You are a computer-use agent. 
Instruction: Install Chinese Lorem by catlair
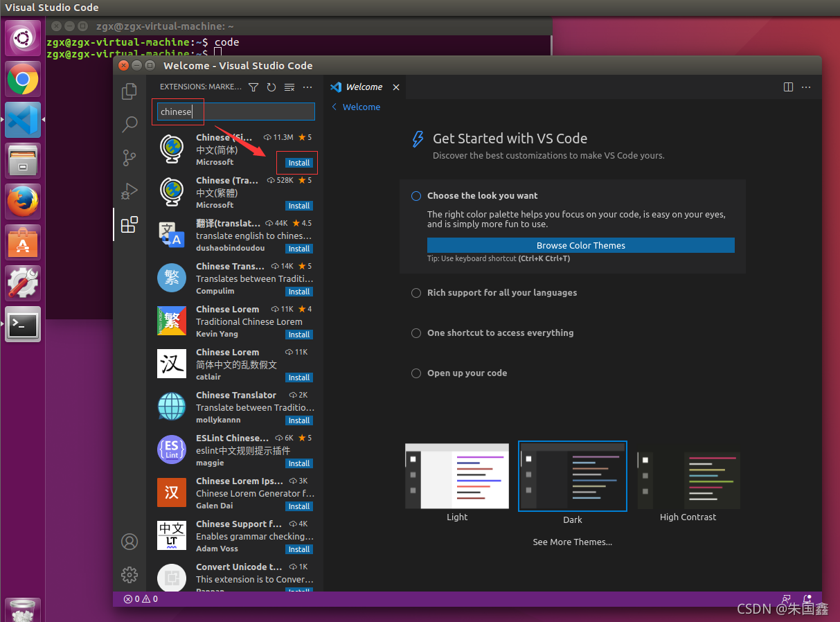point(299,377)
